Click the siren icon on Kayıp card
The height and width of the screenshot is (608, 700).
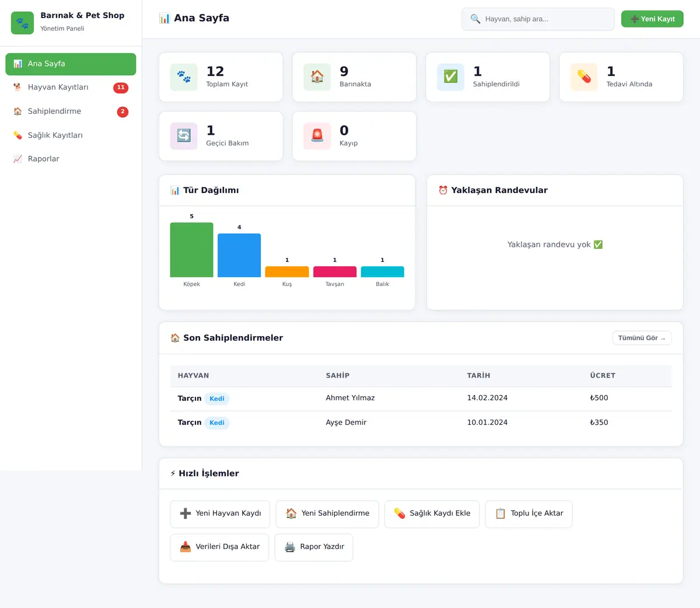317,136
